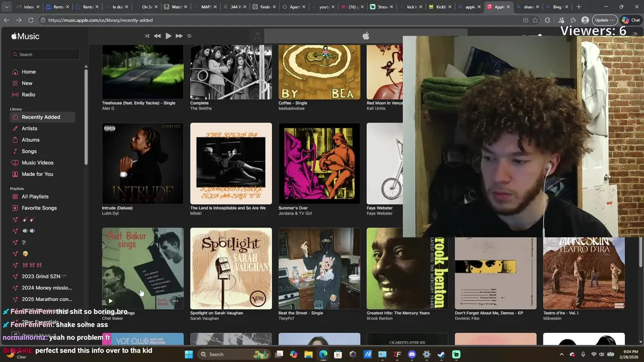Open the Favorite Songs playlist
This screenshot has width=644, height=362.
click(39, 208)
